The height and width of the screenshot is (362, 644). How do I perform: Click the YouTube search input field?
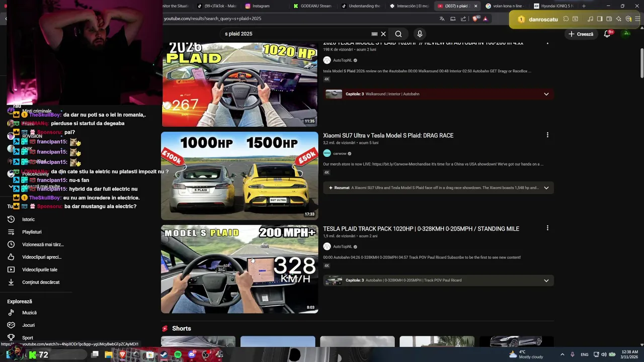click(x=296, y=34)
